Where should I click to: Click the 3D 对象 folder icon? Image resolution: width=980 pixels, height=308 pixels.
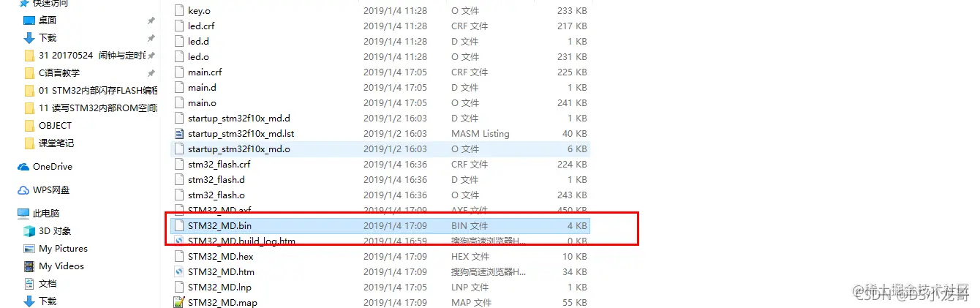(x=29, y=231)
